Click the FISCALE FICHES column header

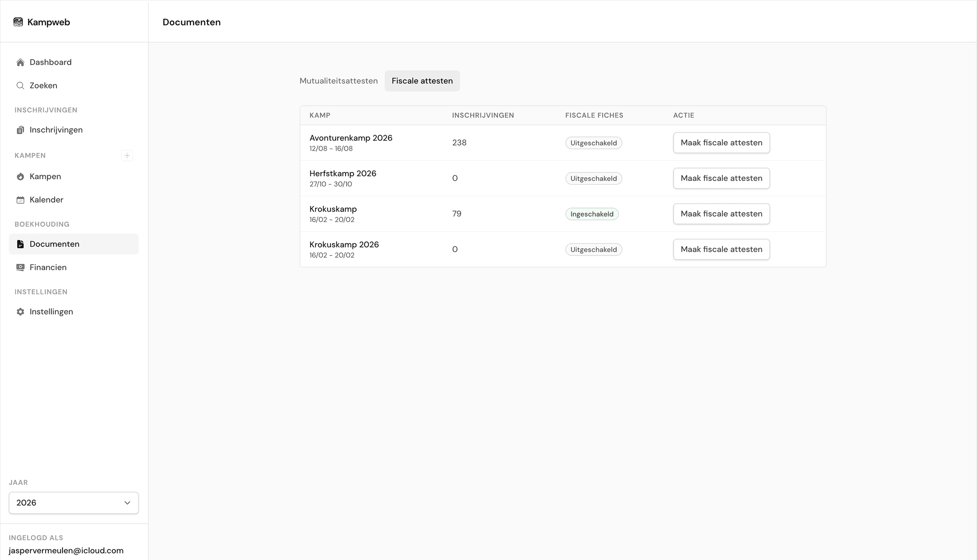click(594, 115)
